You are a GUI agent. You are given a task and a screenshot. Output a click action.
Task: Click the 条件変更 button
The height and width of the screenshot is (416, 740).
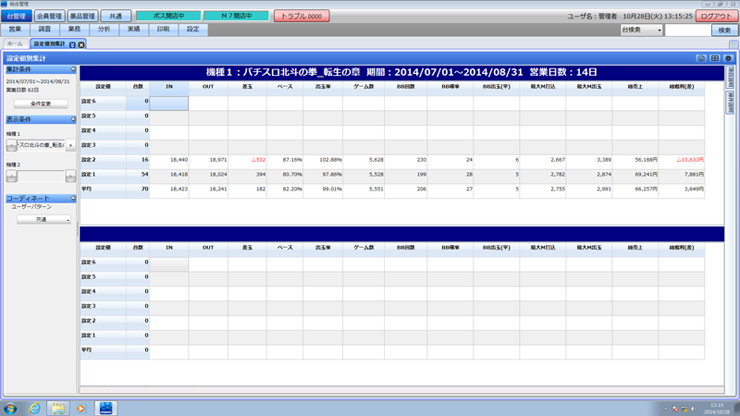coord(41,103)
